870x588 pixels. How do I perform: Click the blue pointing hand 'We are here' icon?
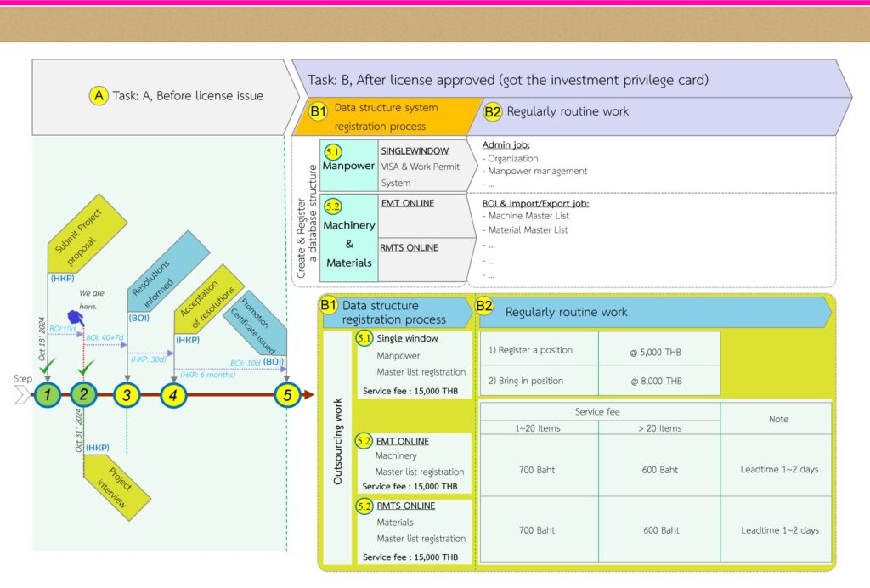coord(76,318)
